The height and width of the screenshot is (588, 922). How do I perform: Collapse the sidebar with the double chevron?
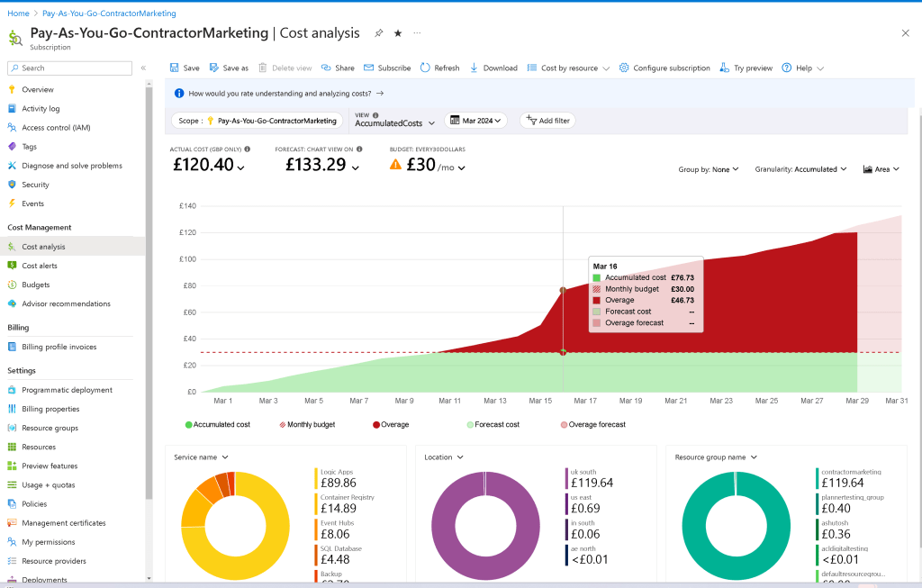click(x=143, y=68)
